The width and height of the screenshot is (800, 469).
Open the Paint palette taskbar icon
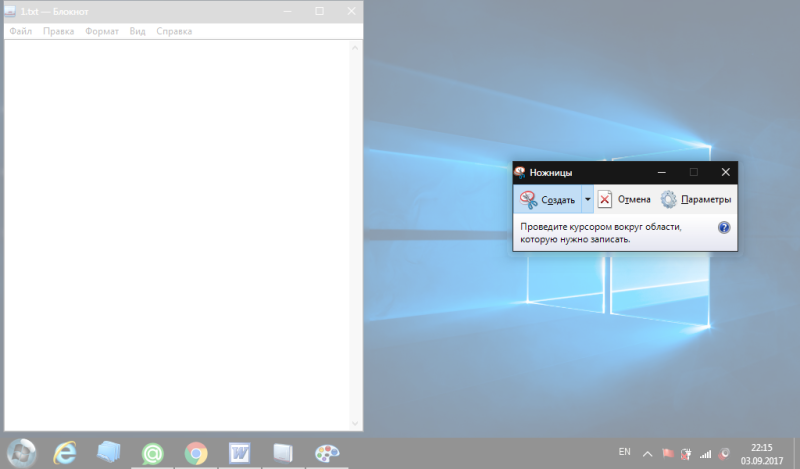tap(327, 453)
